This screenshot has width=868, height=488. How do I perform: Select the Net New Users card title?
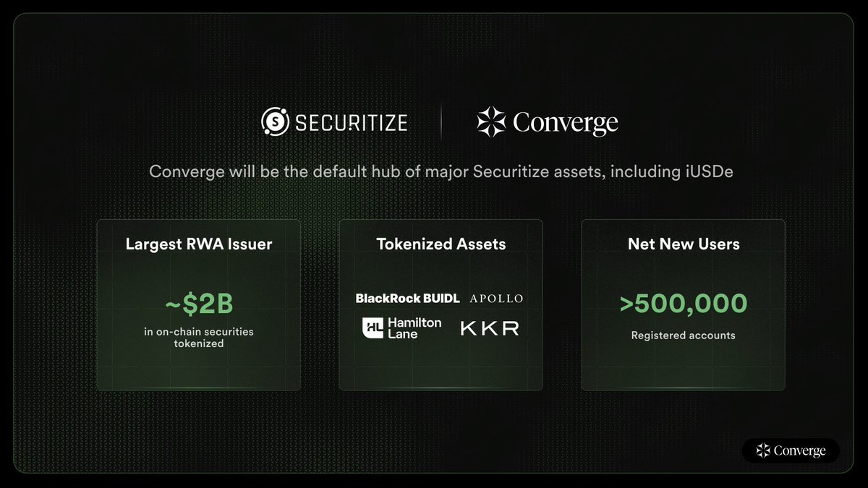[x=684, y=244]
